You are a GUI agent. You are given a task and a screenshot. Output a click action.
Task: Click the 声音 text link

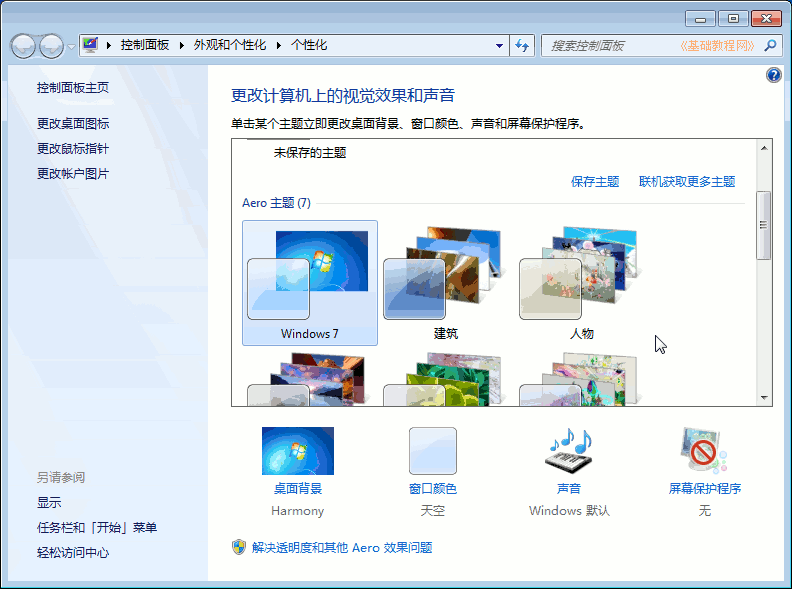point(569,488)
